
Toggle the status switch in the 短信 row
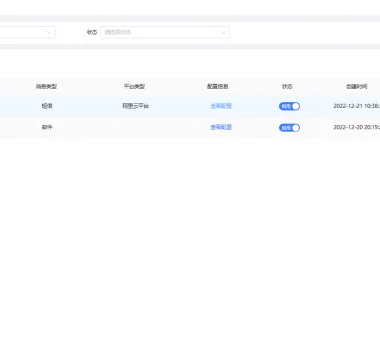(289, 106)
